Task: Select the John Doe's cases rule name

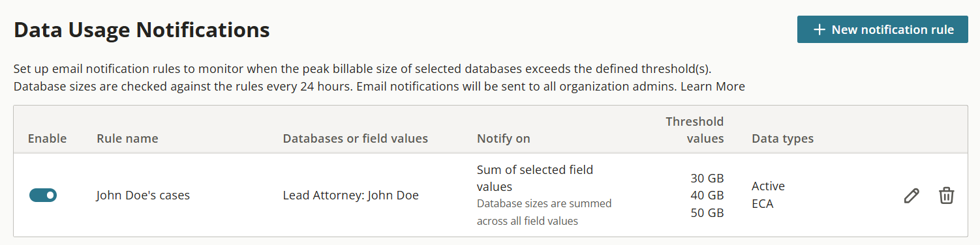Action: tap(143, 195)
